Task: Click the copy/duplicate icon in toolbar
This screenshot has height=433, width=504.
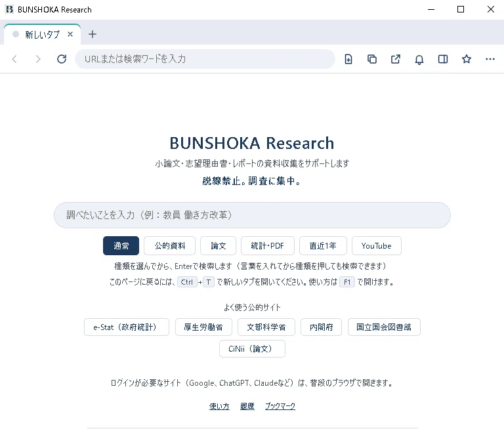Action: pos(372,59)
